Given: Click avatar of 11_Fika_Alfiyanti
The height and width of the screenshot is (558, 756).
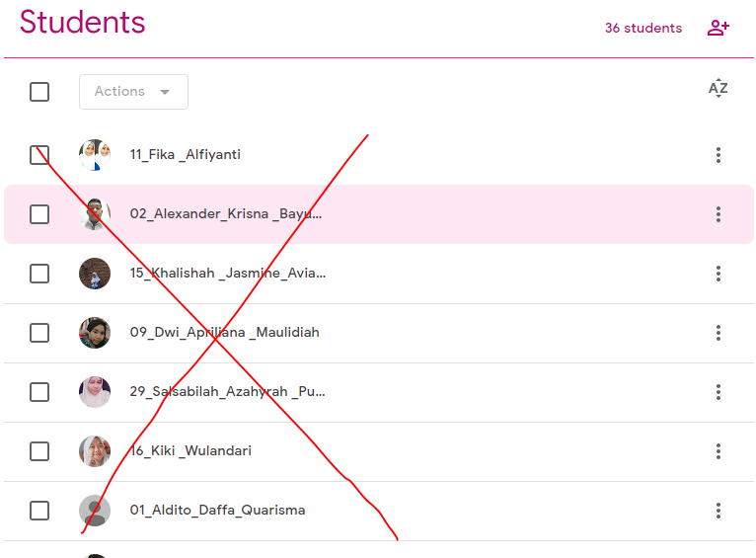Looking at the screenshot, I should (95, 155).
